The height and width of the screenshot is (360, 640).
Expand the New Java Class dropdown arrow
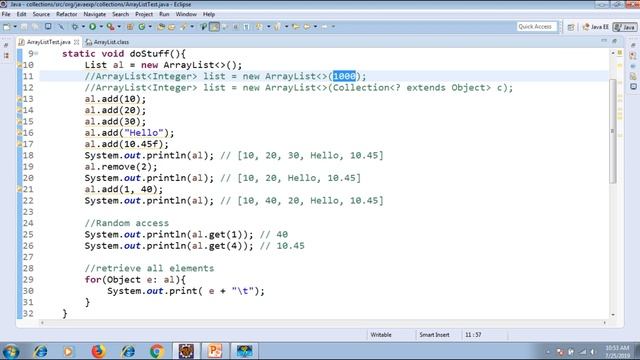[x=150, y=27]
